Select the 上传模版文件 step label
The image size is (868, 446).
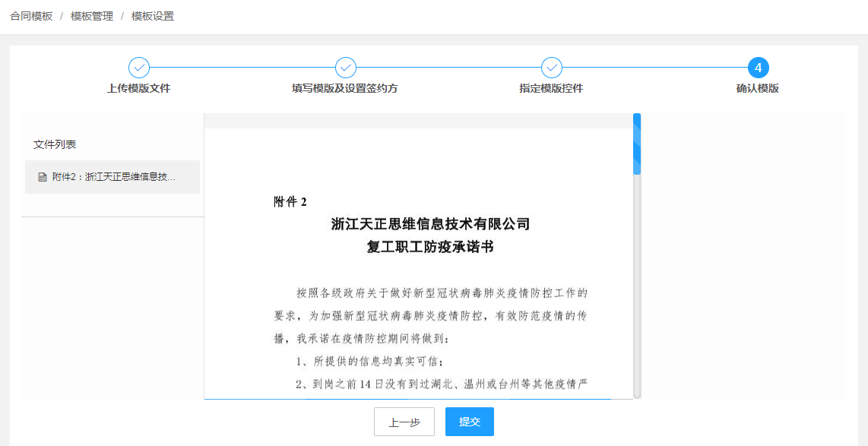point(139,88)
